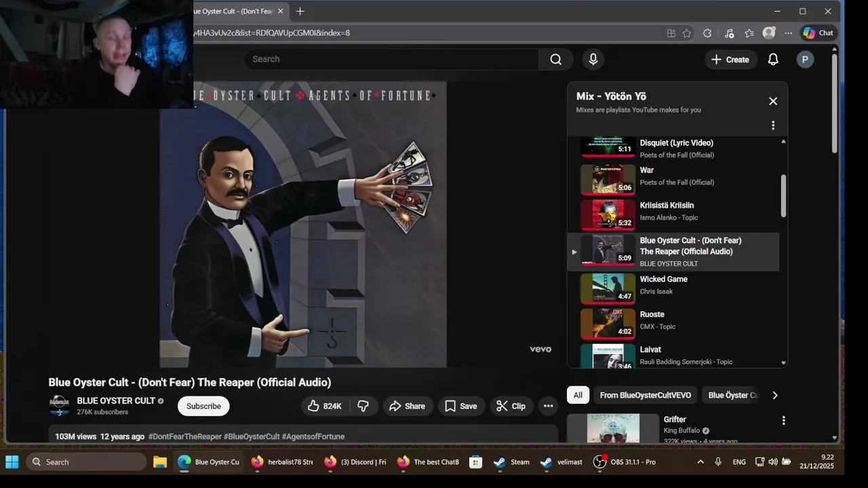Screen dimensions: 868x488
Task: Click the YouTube search magnifier button
Action: coord(556,60)
